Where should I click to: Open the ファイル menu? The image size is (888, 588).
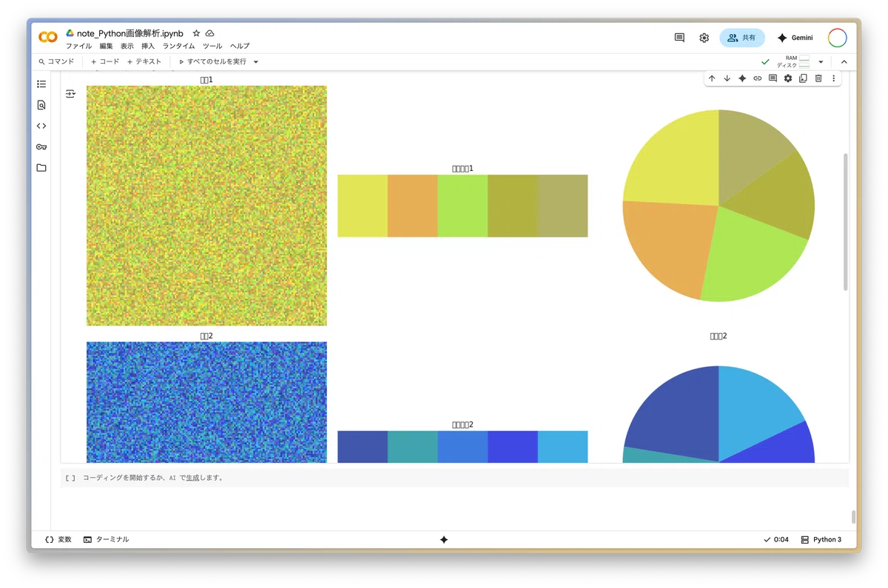tap(79, 46)
